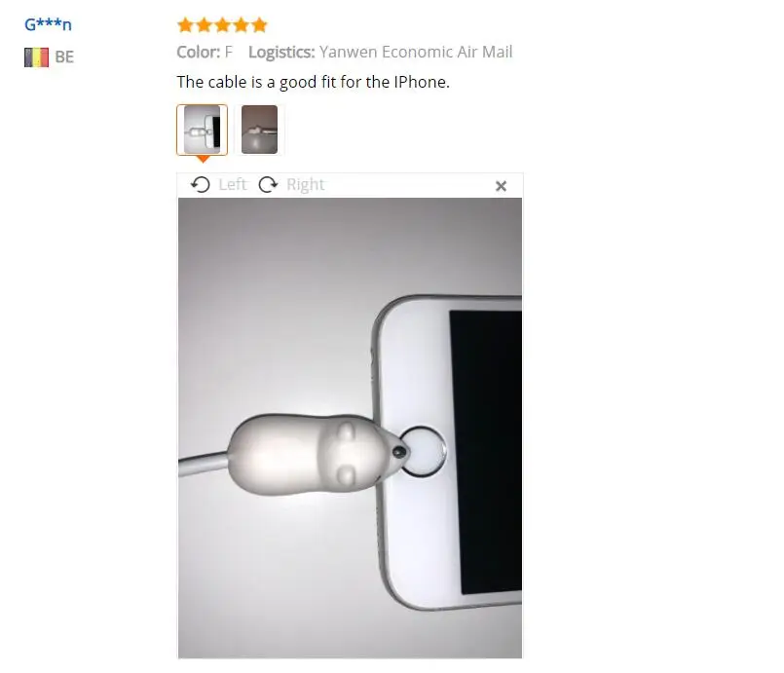Click the review text about iPhone cable
The width and height of the screenshot is (784, 673).
click(x=314, y=82)
